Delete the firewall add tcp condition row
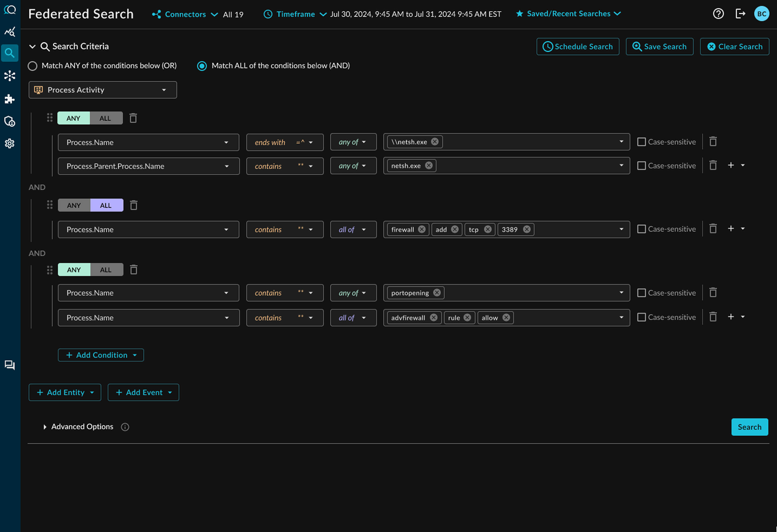The height and width of the screenshot is (532, 777). click(713, 229)
